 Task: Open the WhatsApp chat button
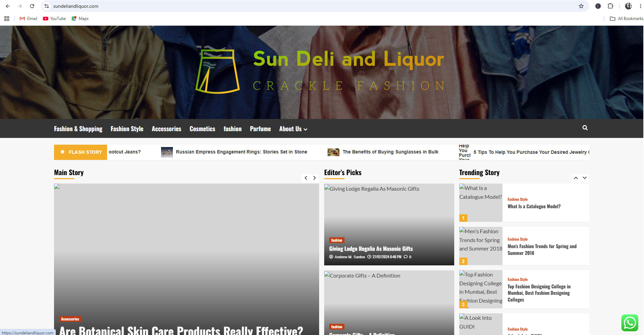coord(629,323)
